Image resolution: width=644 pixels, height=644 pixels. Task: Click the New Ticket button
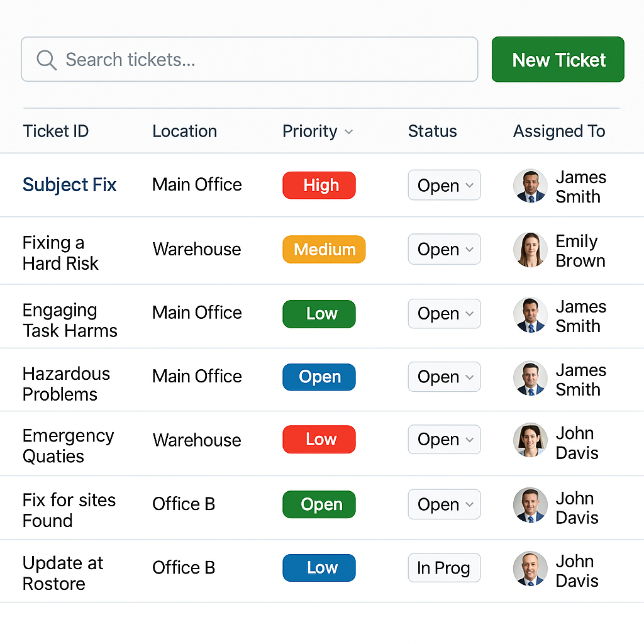pos(558,60)
